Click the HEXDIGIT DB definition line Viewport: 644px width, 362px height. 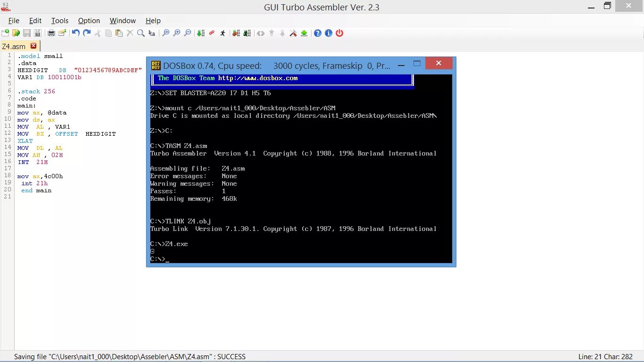tap(80, 70)
